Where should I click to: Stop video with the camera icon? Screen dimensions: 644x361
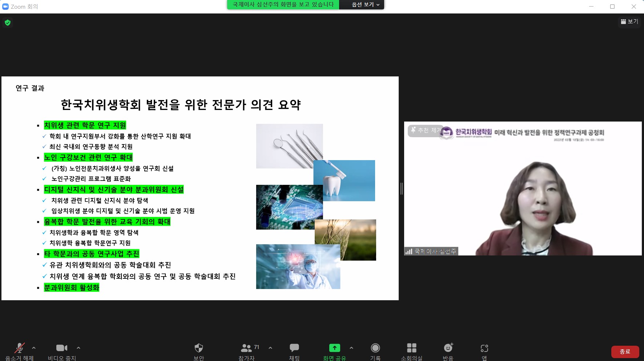tap(62, 348)
